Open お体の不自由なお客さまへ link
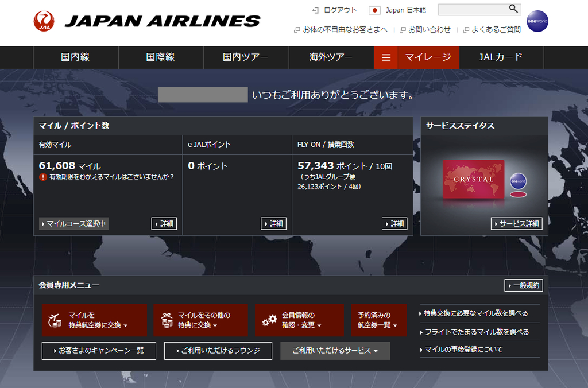 tap(345, 30)
